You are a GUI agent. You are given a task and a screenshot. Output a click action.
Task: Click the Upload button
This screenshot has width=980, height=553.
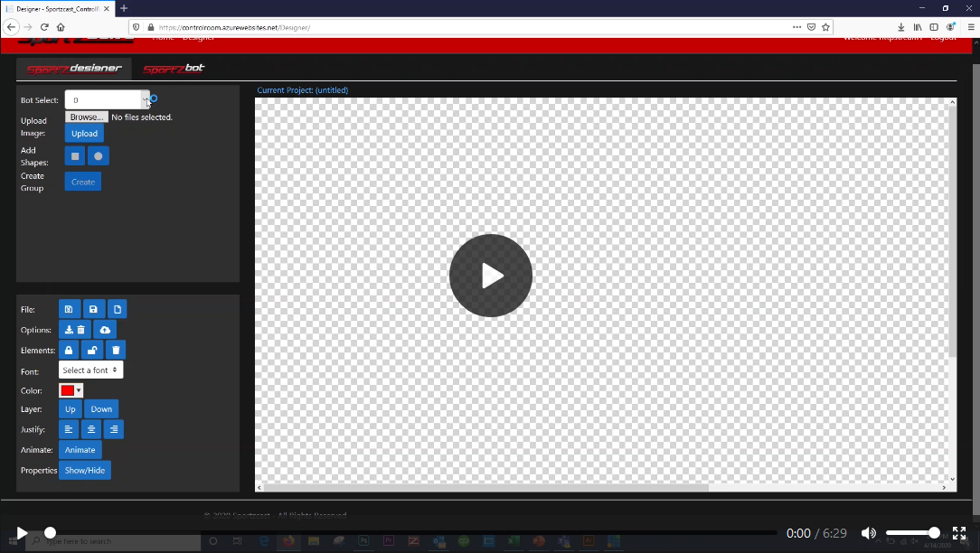point(84,133)
